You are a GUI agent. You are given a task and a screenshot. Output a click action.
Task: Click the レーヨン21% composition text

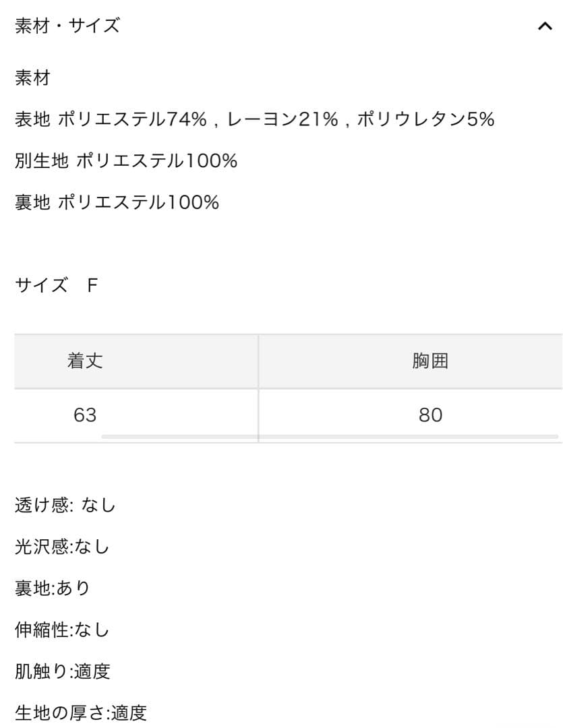coord(283,120)
